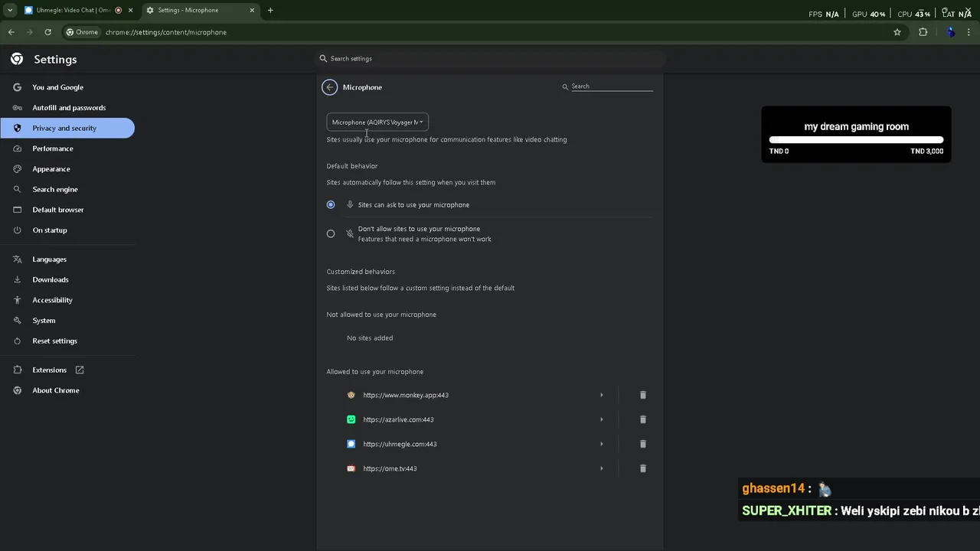Expand the uhmegle.com site details arrow
This screenshot has height=551, width=980.
tap(601, 444)
